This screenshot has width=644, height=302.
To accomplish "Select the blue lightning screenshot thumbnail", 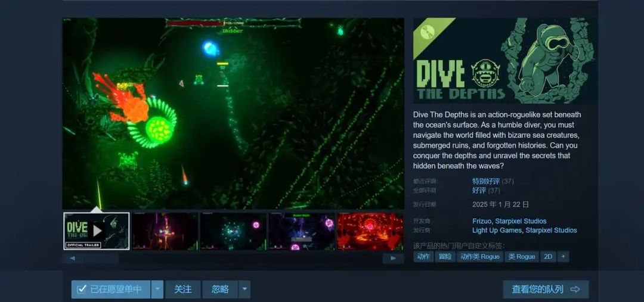I will 302,231.
